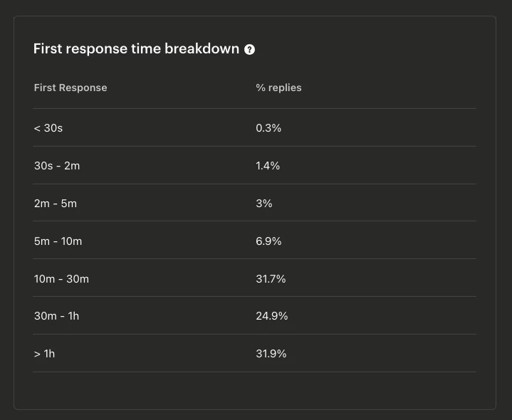Click the 31.9% replies value
This screenshot has width=512, height=420.
coord(271,354)
